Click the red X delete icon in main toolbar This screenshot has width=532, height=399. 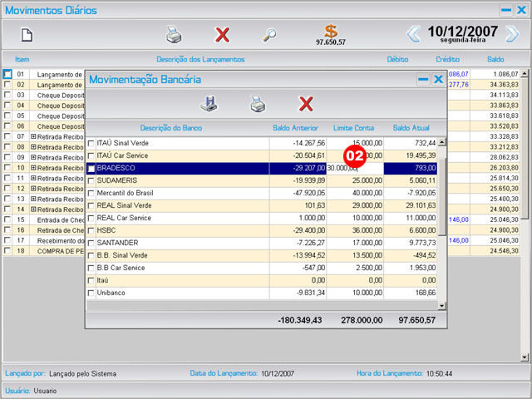coord(222,35)
